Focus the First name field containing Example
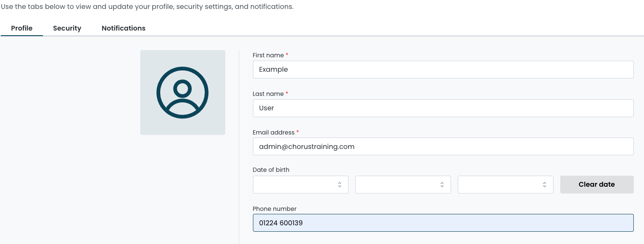The width and height of the screenshot is (644, 244). click(x=443, y=70)
